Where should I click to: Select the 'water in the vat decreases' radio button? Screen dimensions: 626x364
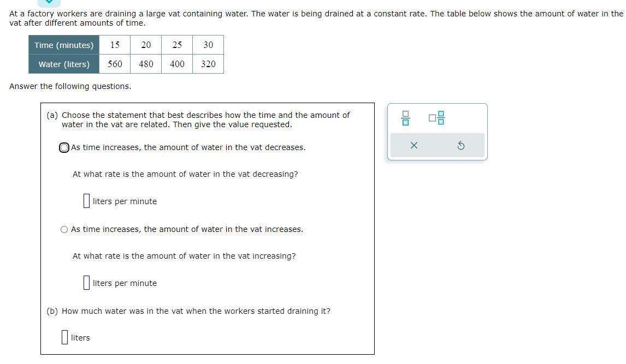(64, 148)
